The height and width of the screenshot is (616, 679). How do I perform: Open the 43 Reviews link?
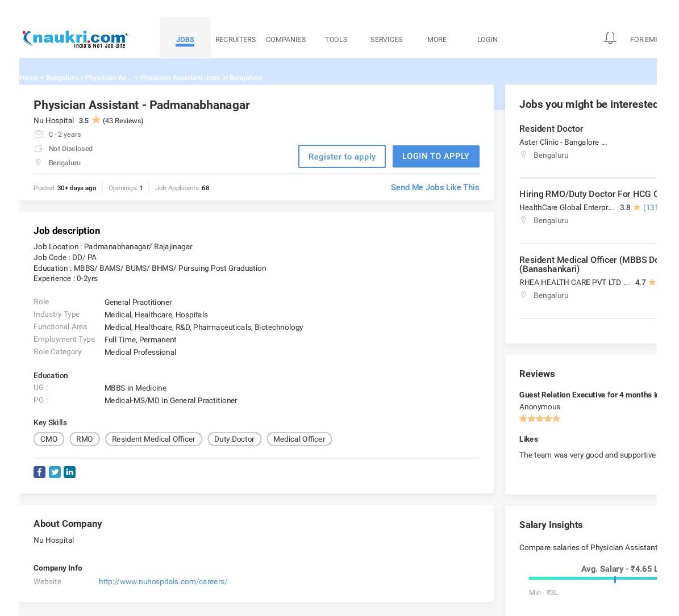123,121
